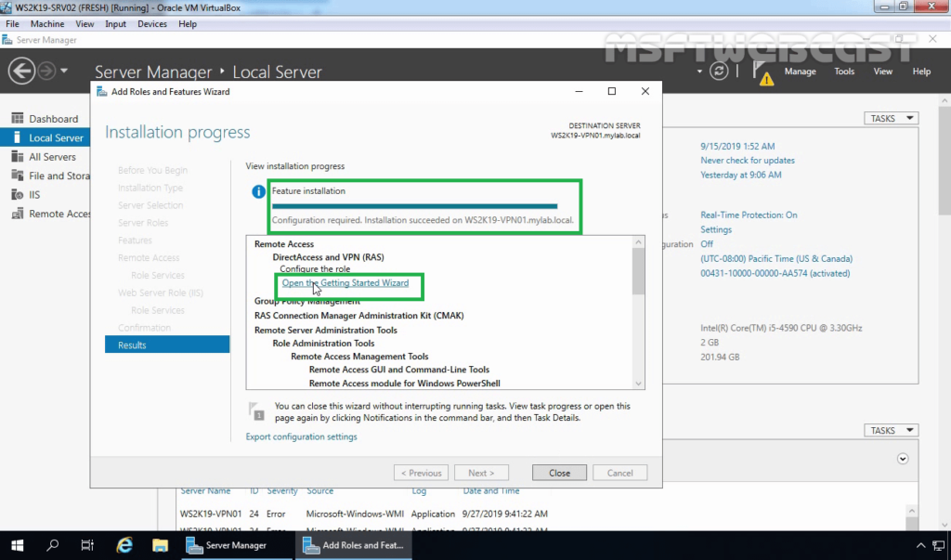Viewport: 951px width, 560px height.
Task: Click the Server Manager refresh icon
Action: pyautogui.click(x=719, y=71)
